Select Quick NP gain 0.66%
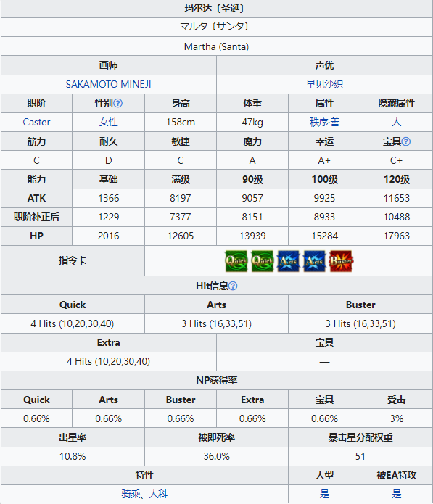The width and height of the screenshot is (433, 504). coord(36,418)
